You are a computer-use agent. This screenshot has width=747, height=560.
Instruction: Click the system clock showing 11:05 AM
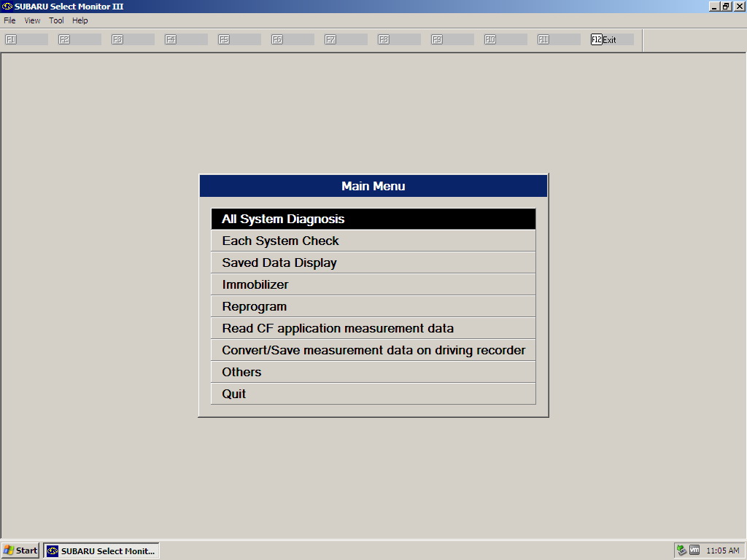point(723,551)
